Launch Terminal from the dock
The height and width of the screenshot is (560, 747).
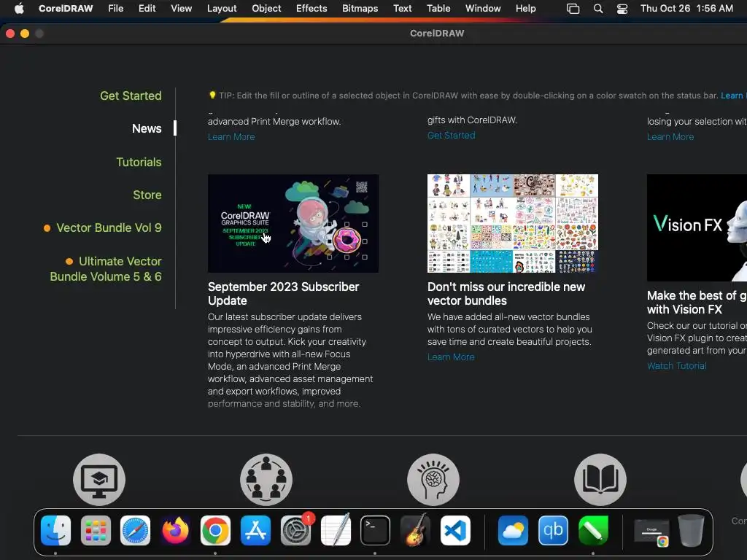375,531
